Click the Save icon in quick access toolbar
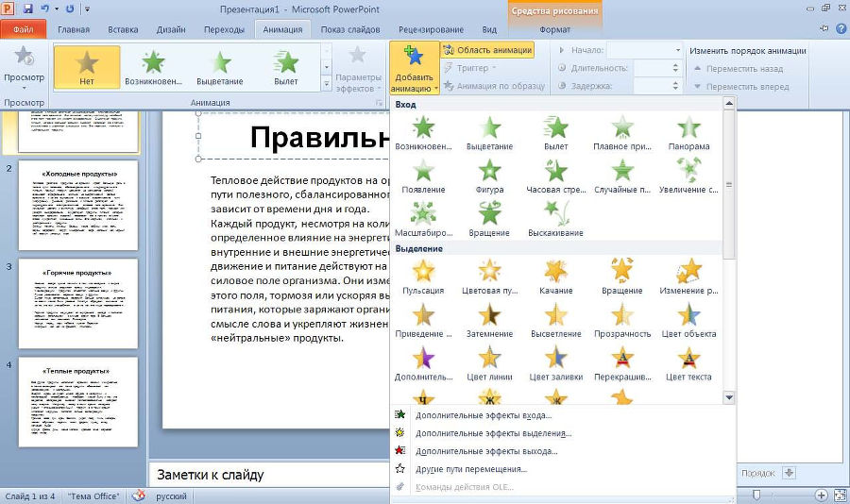Screen dimensions: 850x504 click(x=28, y=8)
